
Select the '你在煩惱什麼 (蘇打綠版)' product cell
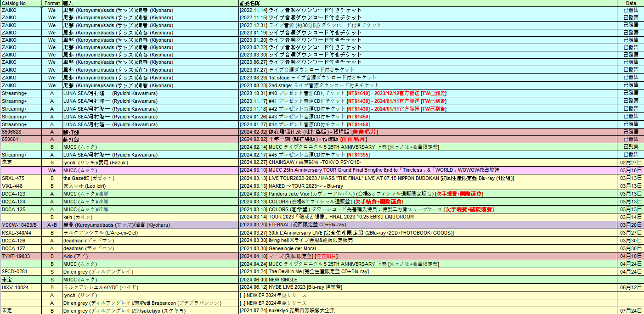(x=428, y=132)
